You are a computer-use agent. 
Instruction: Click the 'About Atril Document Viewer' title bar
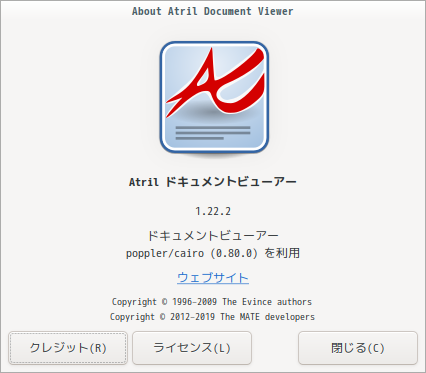213,11
